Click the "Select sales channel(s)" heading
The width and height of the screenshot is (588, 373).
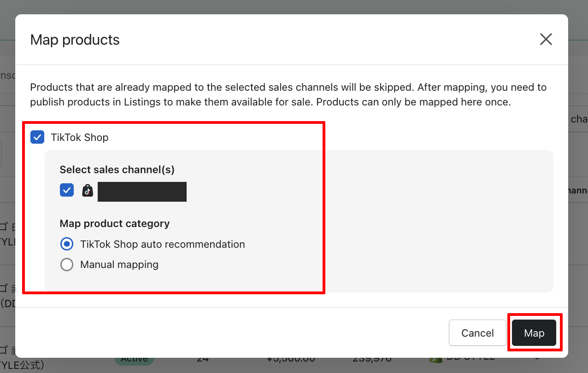pos(117,169)
